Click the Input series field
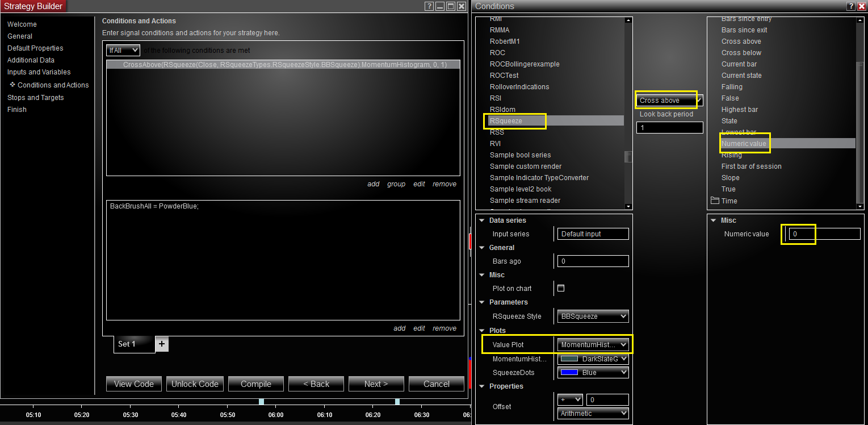This screenshot has width=868, height=425. [x=593, y=234]
